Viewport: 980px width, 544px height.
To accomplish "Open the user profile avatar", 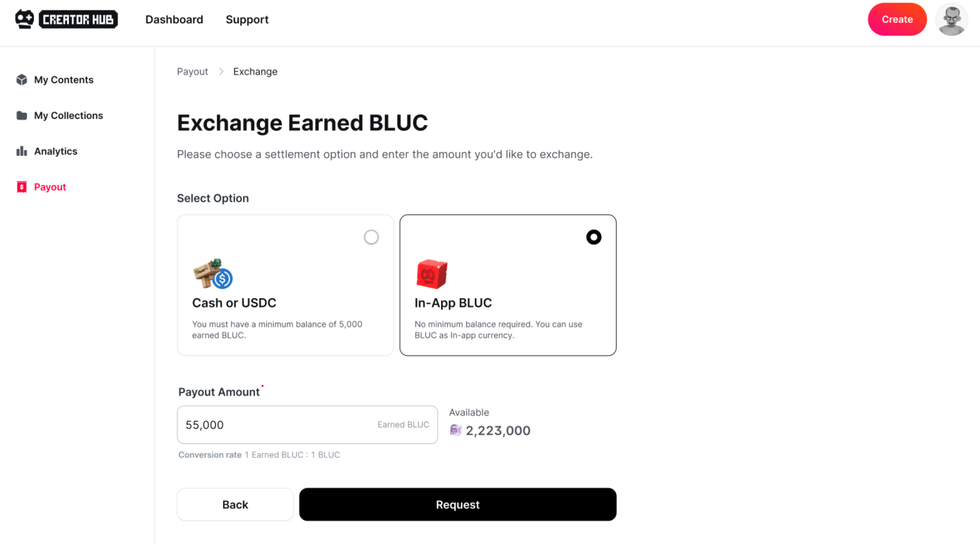I will 951,20.
